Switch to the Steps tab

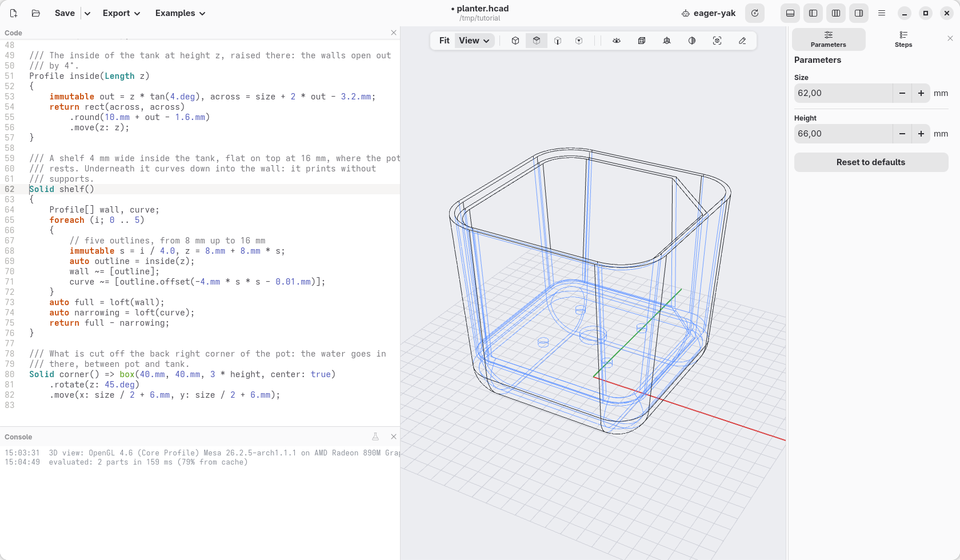click(903, 39)
